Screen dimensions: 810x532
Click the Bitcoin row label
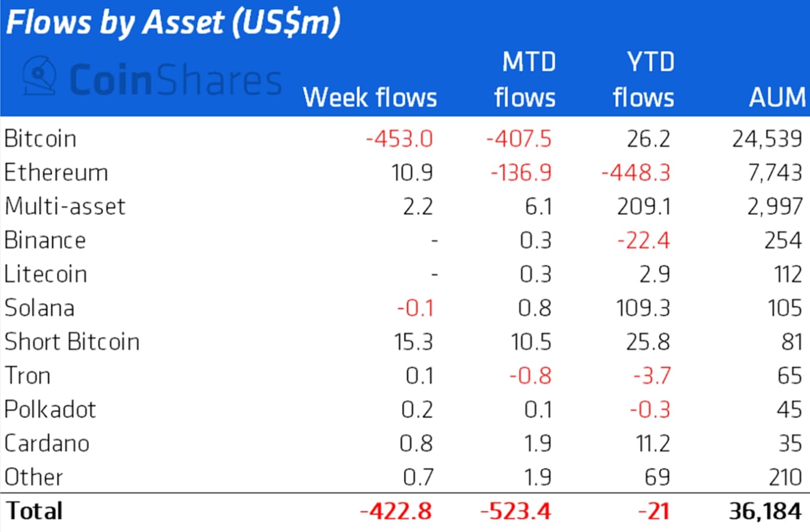40,139
